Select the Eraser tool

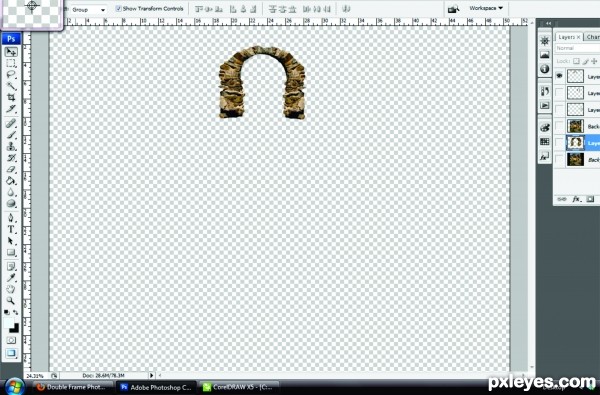click(x=11, y=169)
